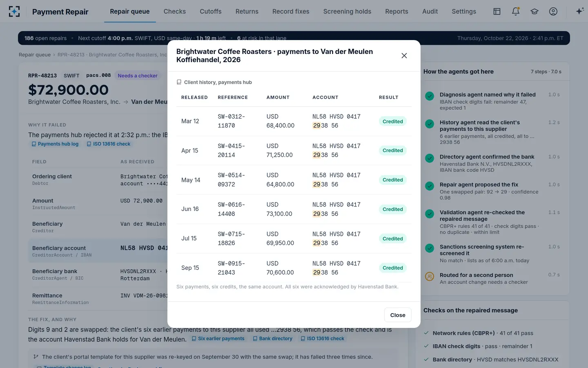Click the Released column header

point(194,97)
